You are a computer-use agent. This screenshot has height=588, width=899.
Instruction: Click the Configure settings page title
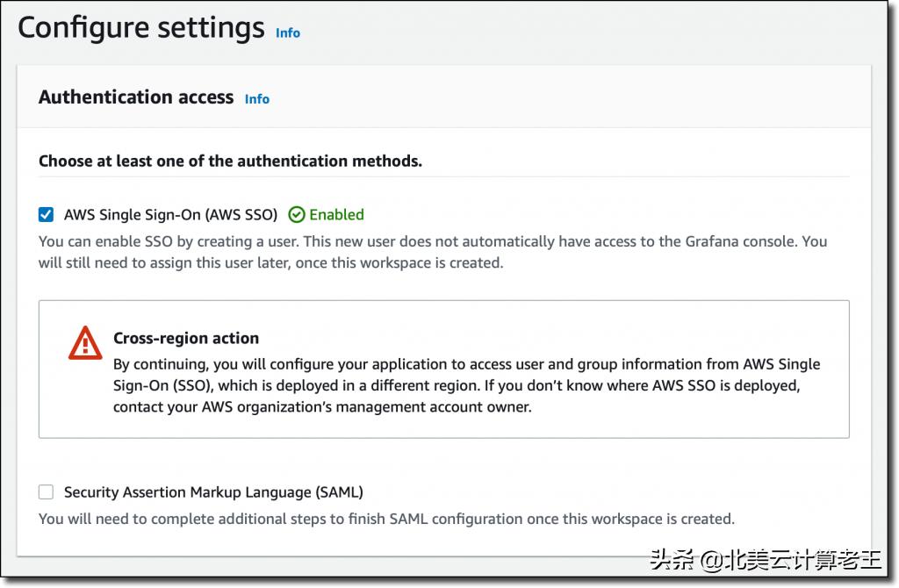pyautogui.click(x=140, y=28)
